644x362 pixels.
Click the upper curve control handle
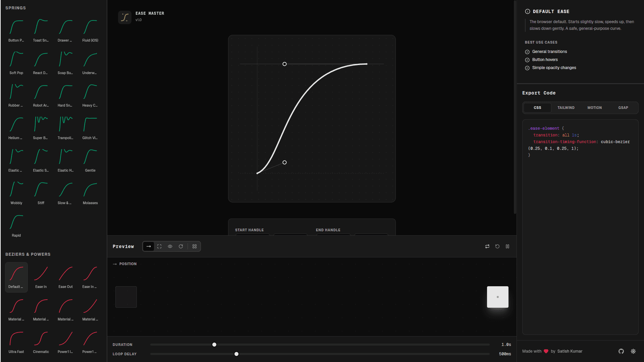(284, 64)
